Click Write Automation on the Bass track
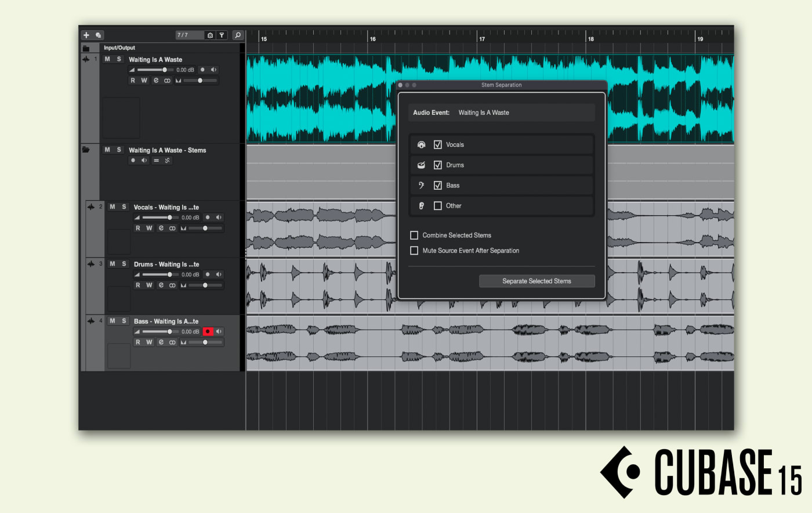The height and width of the screenshot is (513, 812). (149, 342)
